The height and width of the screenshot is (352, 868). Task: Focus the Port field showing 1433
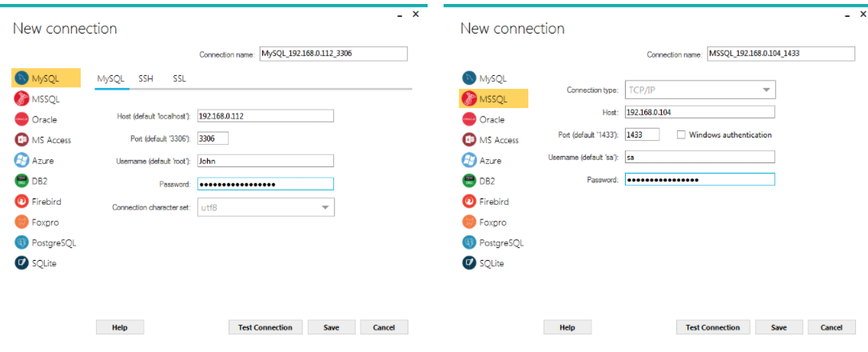tap(643, 135)
